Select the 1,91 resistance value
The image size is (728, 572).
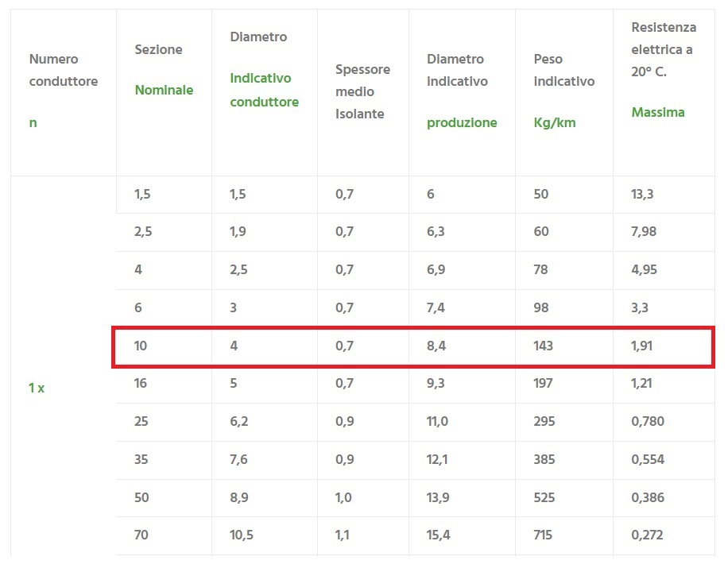[x=643, y=346]
